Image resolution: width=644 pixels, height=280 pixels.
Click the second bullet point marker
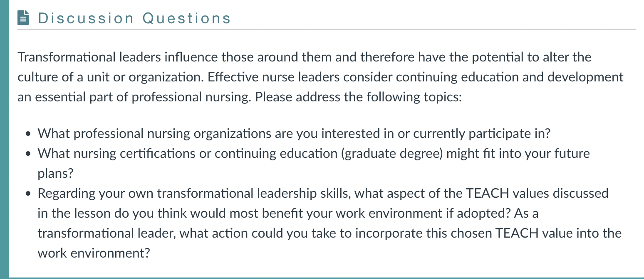click(28, 154)
